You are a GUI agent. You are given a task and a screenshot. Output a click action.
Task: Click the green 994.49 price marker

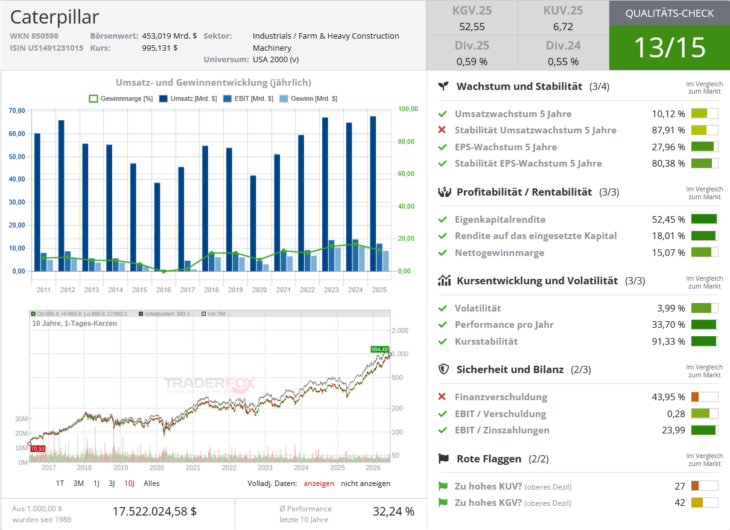379,349
